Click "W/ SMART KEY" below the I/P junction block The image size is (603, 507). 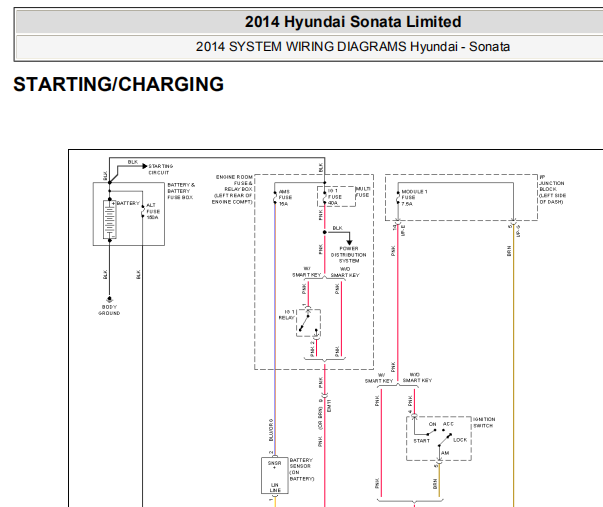[x=379, y=378]
